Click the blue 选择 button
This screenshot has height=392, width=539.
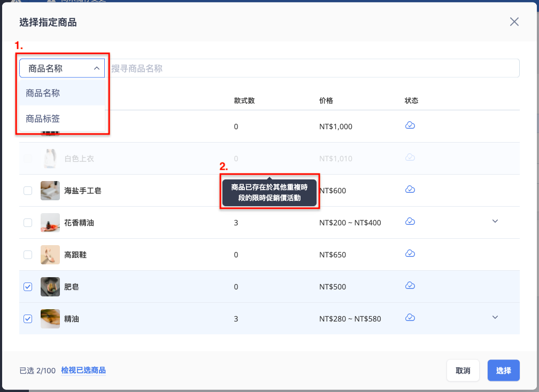[x=503, y=371]
